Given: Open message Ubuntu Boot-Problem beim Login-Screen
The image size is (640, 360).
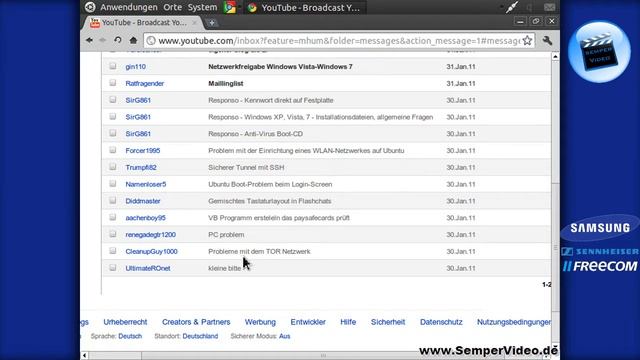Looking at the screenshot, I should click(270, 184).
